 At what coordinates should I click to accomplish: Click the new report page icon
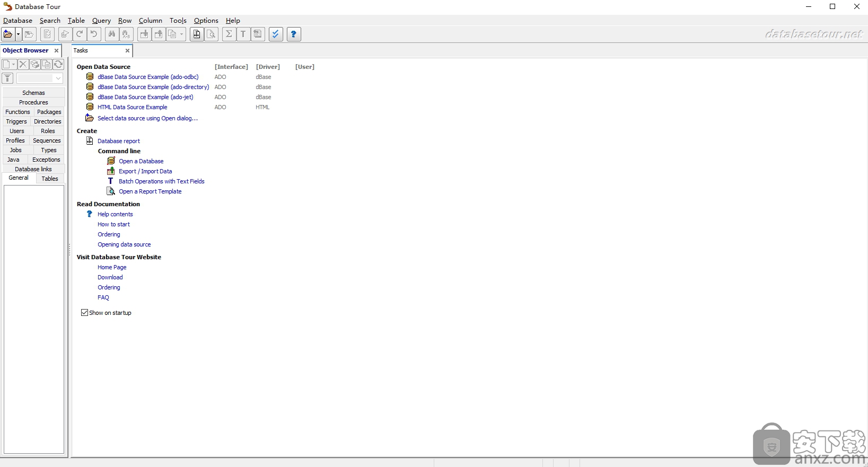(197, 34)
